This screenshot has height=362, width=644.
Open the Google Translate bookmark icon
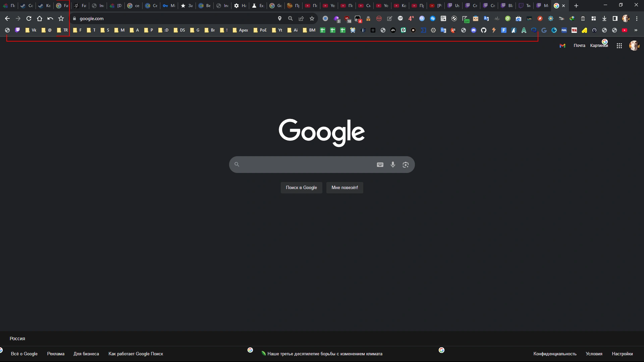click(x=443, y=30)
